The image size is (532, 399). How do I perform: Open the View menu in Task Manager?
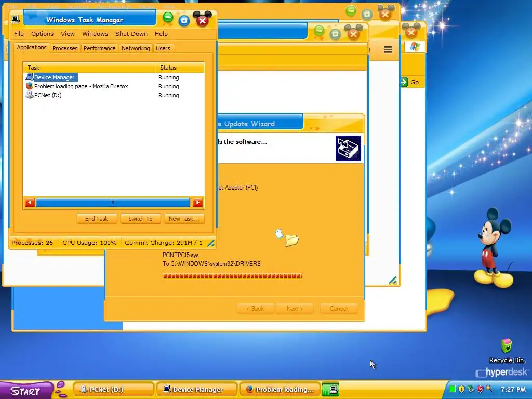pyautogui.click(x=68, y=34)
